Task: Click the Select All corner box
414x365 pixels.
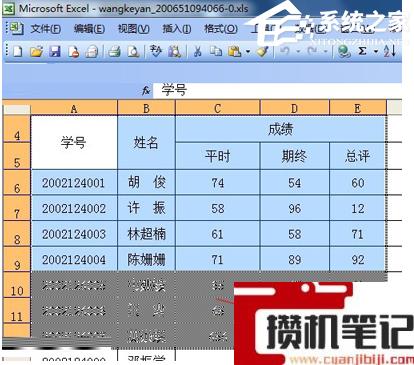Action: 16,109
